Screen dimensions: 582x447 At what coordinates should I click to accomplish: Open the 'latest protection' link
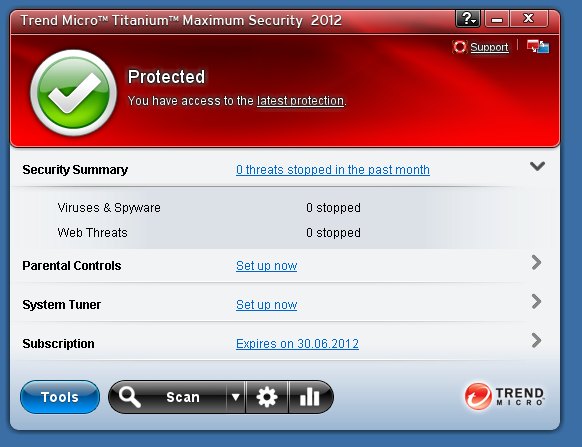(301, 101)
